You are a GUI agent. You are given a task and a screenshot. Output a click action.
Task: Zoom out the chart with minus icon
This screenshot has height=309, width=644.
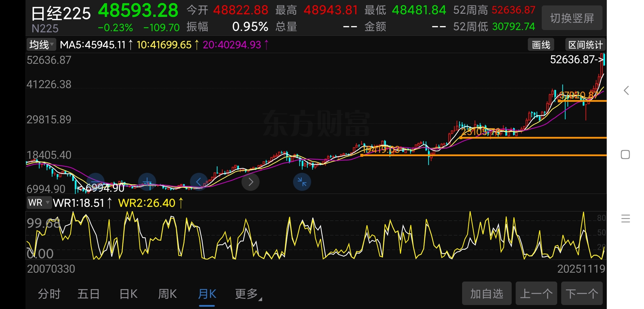(95, 182)
